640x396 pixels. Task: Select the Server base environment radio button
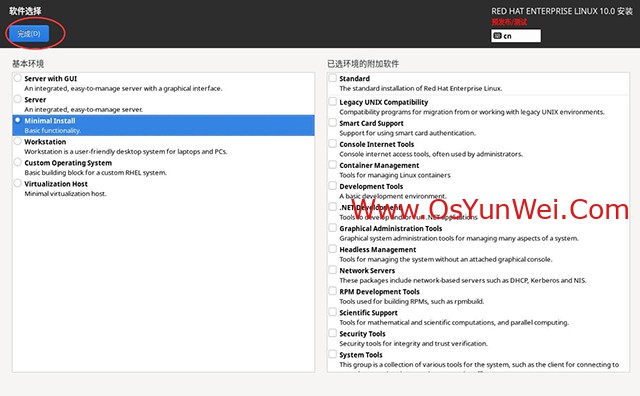coord(18,99)
